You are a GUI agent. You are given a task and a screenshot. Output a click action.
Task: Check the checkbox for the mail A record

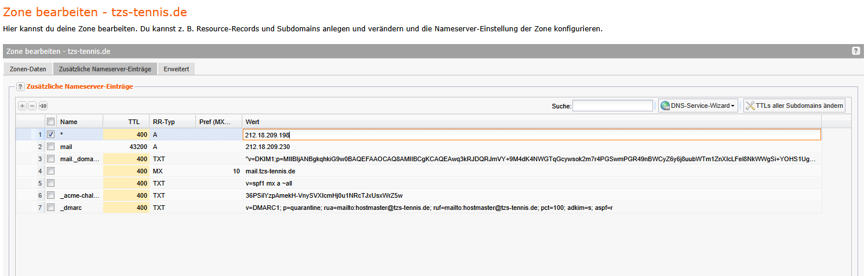pyautogui.click(x=50, y=147)
